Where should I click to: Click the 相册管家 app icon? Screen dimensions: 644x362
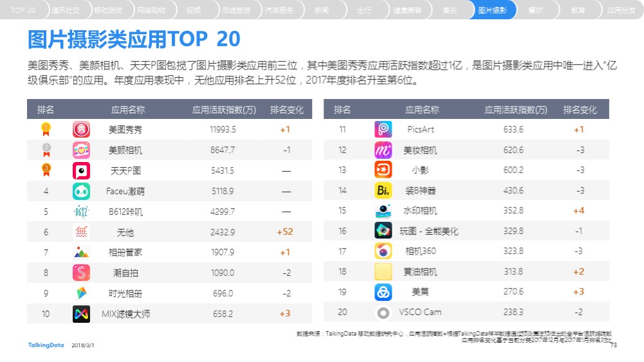81,253
